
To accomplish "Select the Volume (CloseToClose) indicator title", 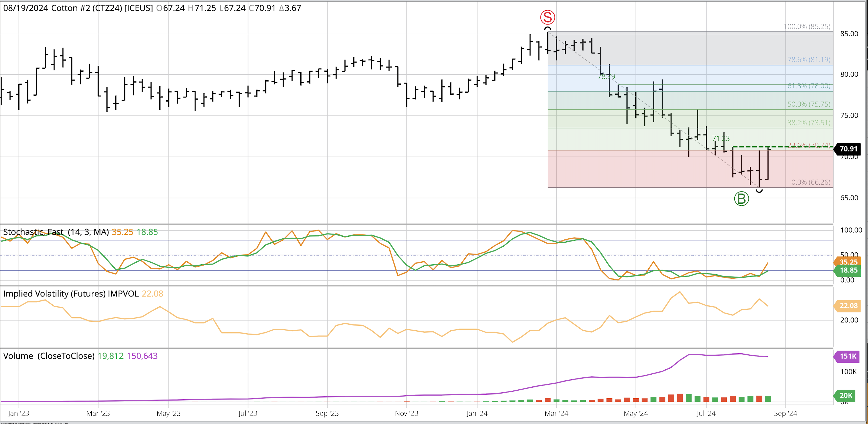I will click(49, 356).
